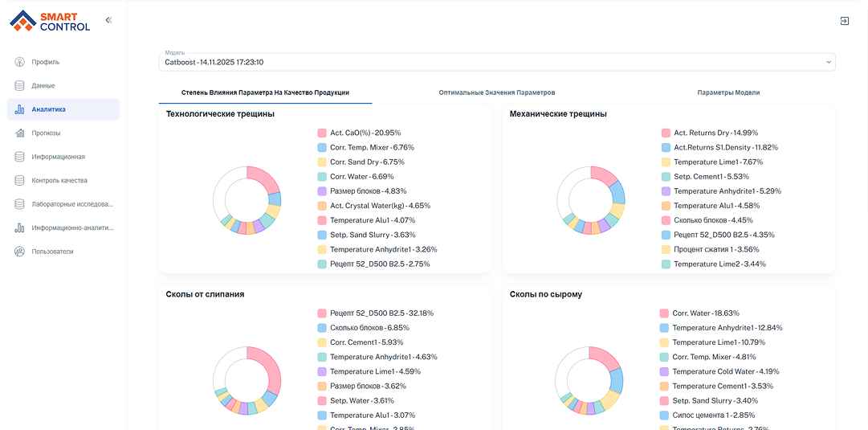Click the logout icon at top right

[x=845, y=21]
